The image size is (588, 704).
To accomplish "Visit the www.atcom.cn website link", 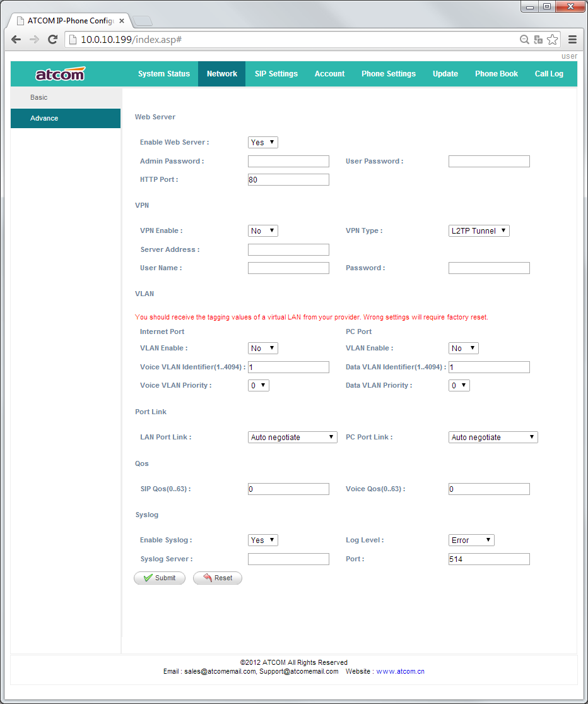I will coord(400,671).
